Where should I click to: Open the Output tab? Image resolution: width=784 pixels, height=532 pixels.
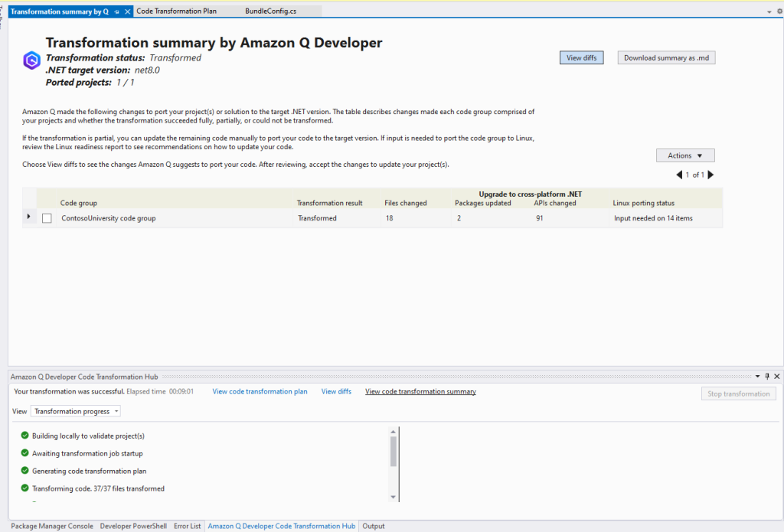374,526
